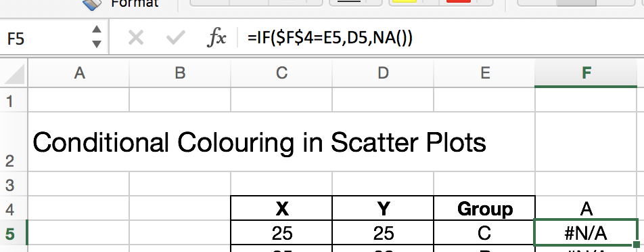Click cell E5 containing C
Viewport: 644px width, 252px height.
pos(484,233)
